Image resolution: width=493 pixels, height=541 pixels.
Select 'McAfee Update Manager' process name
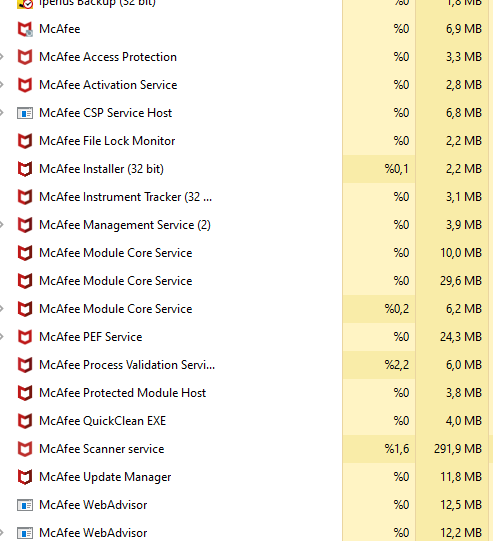pyautogui.click(x=105, y=477)
